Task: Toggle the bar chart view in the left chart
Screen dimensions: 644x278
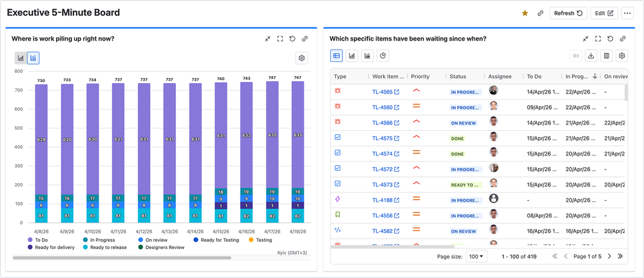Action: tap(21, 58)
